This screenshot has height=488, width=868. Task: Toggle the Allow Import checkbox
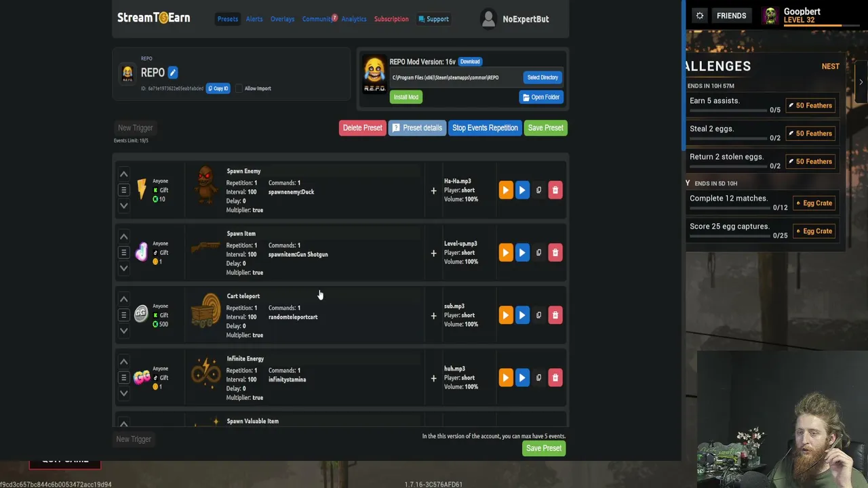click(x=239, y=89)
